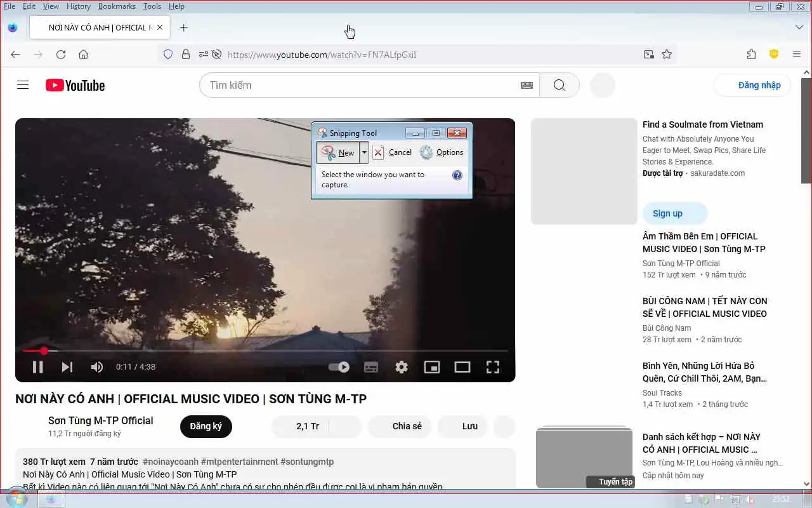This screenshot has width=812, height=508.
Task: Click the Đăng nhập sign-in button
Action: pos(752,85)
